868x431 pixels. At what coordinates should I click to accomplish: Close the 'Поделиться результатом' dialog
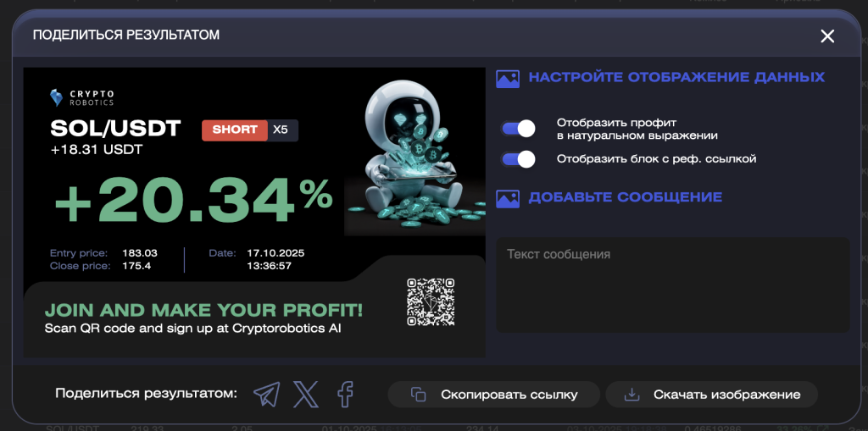[x=827, y=36]
